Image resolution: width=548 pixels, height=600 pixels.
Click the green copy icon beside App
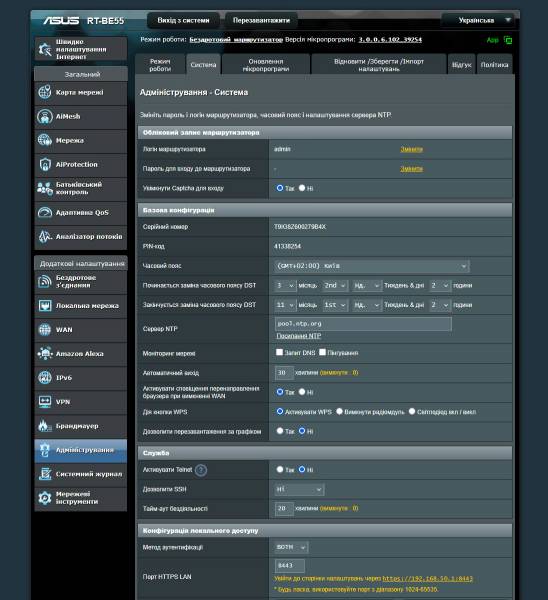pyautogui.click(x=508, y=40)
